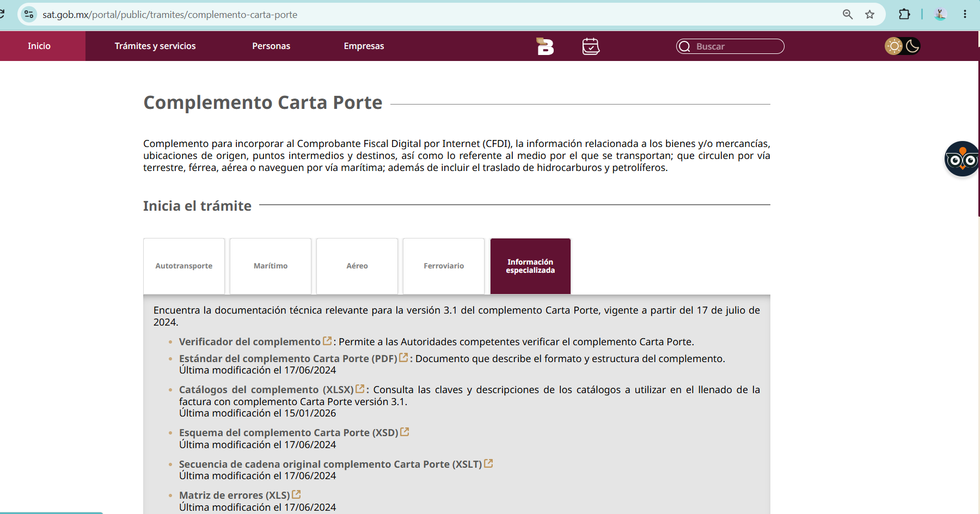The height and width of the screenshot is (514, 980).
Task: View site information icon in address bar
Action: [x=29, y=15]
